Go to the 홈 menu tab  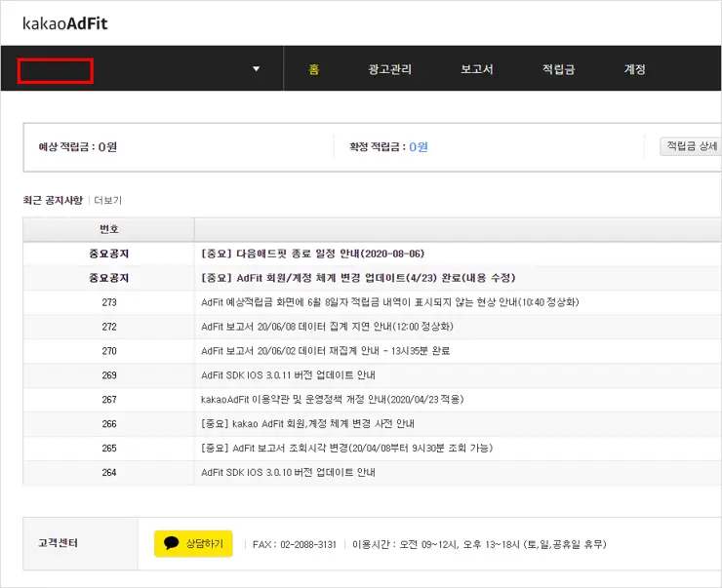(314, 69)
